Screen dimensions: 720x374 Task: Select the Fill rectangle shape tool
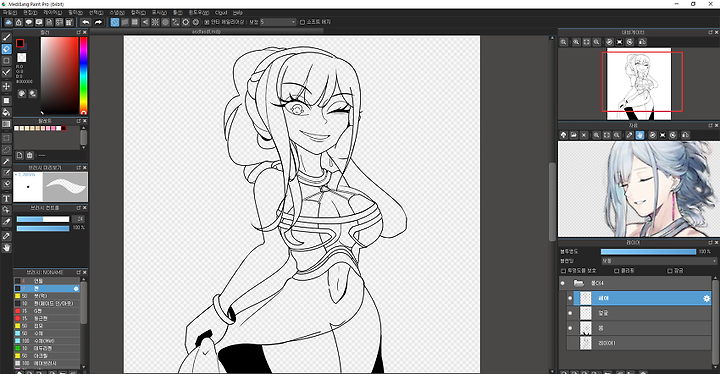(6, 101)
